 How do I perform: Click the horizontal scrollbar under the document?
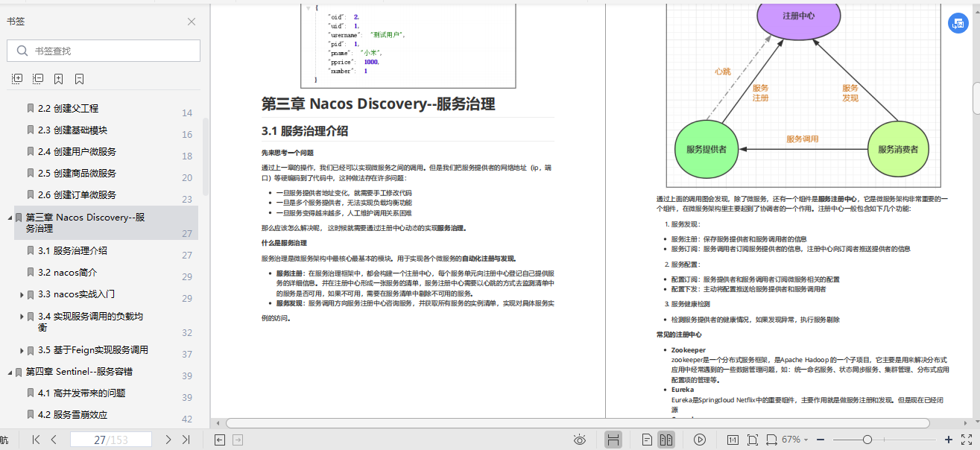[578, 423]
